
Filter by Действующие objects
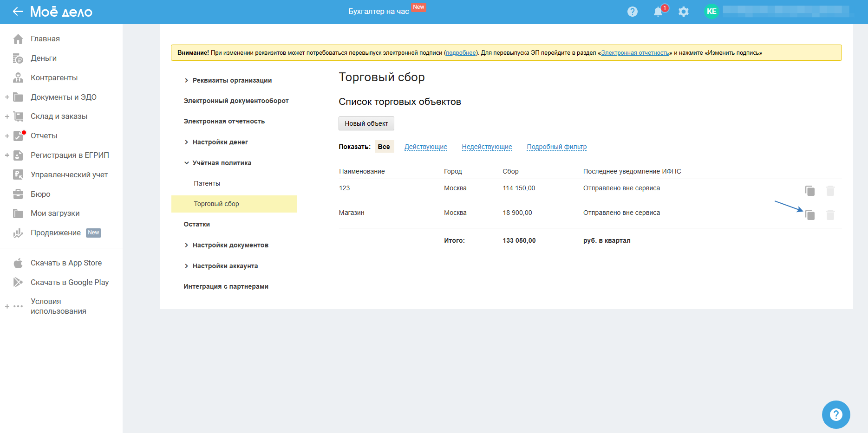[426, 147]
